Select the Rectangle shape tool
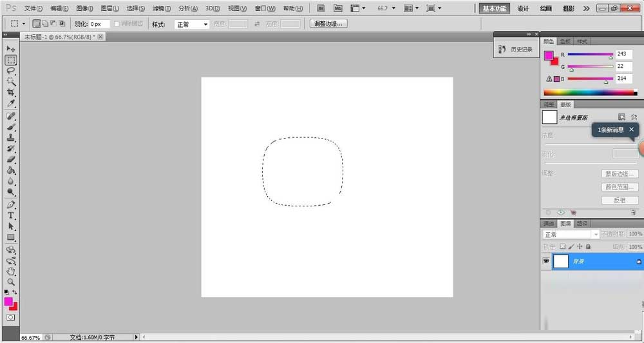 point(11,237)
